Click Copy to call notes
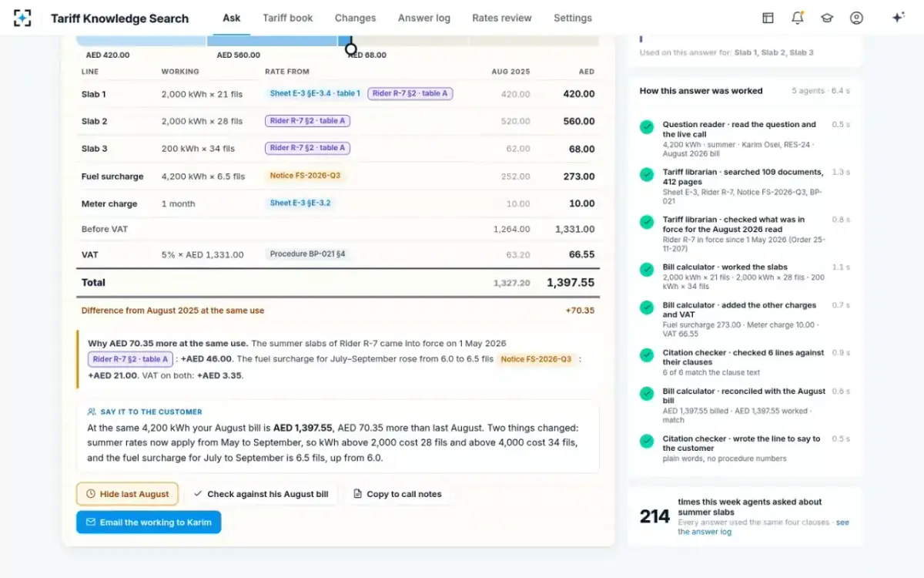Viewport: 924px width, 578px height. [x=397, y=494]
